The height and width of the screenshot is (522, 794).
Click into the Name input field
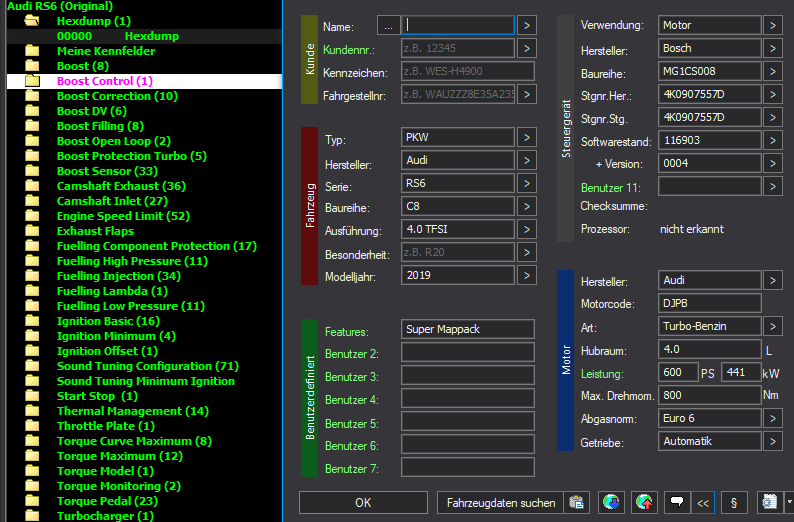point(458,25)
